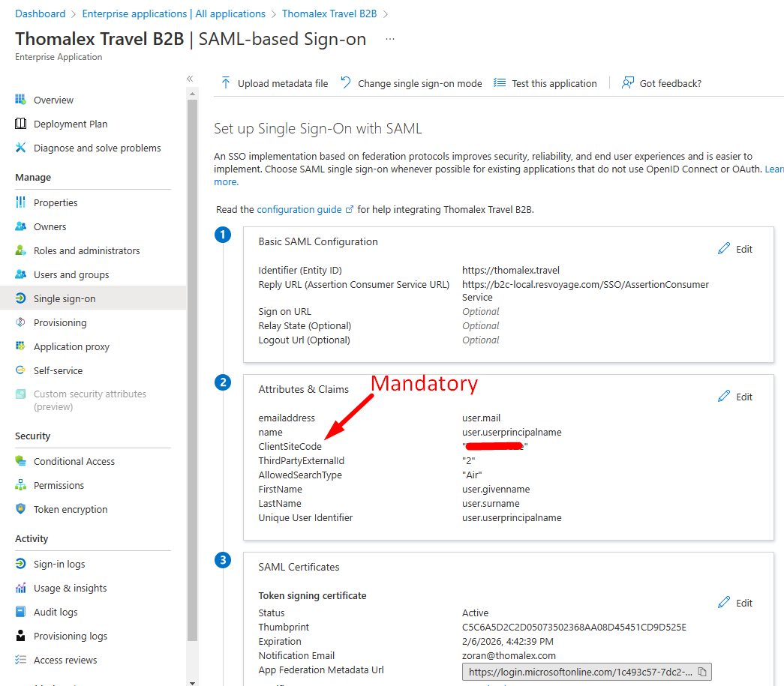Edit the Token signing certificate

(x=735, y=603)
